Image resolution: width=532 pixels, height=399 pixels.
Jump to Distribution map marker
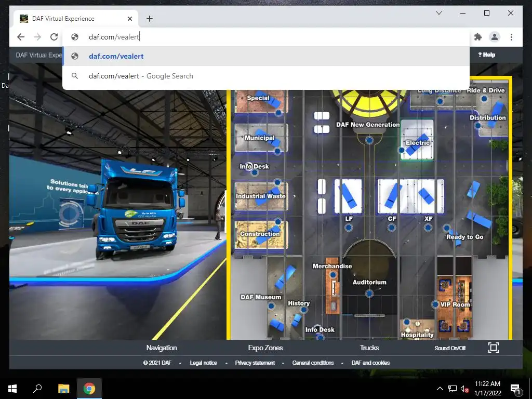click(x=478, y=126)
